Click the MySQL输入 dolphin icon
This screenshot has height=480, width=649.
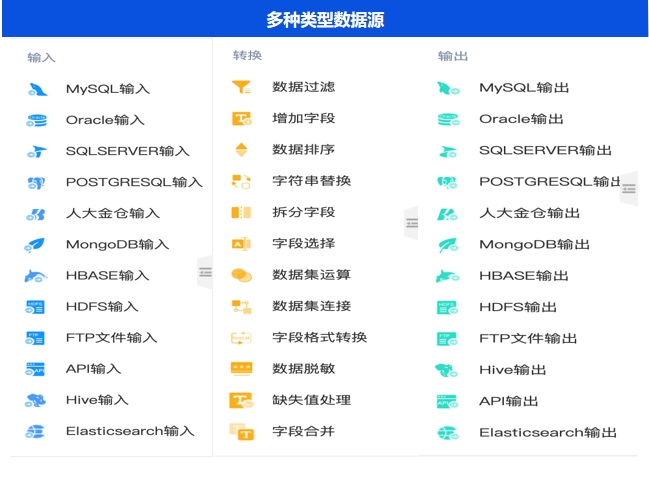pyautogui.click(x=37, y=89)
